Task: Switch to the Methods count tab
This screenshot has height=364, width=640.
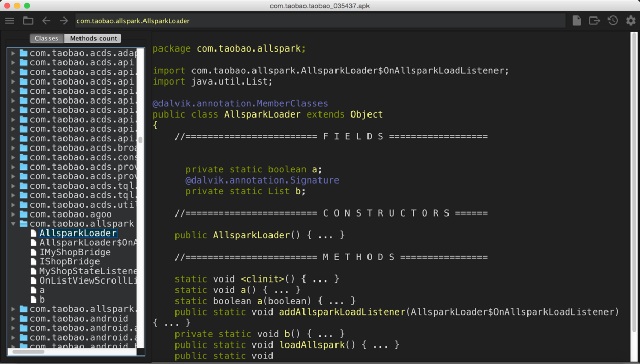Action: click(x=93, y=38)
